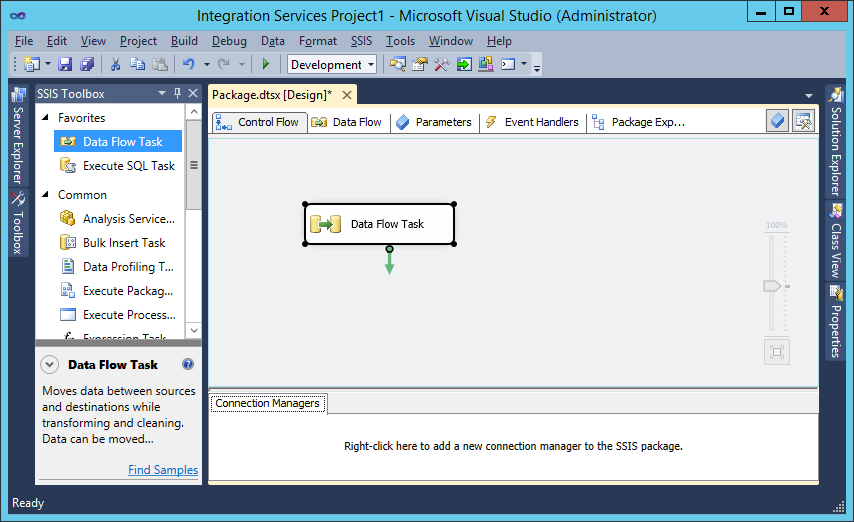
Task: Open the Properties Window toolbar icon
Action: pyautogui.click(x=419, y=64)
